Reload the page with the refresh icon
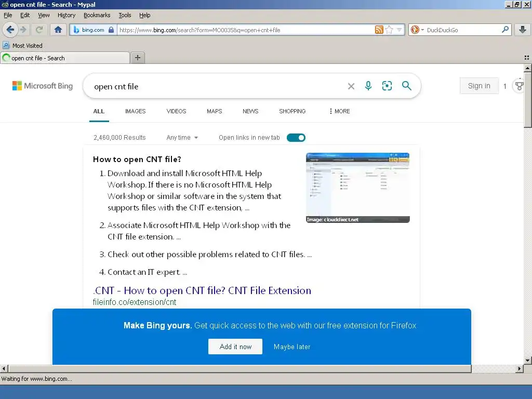 point(39,30)
